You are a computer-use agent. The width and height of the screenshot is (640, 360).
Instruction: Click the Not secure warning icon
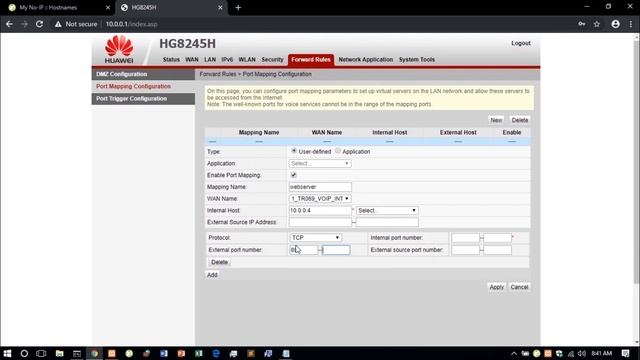(58, 24)
